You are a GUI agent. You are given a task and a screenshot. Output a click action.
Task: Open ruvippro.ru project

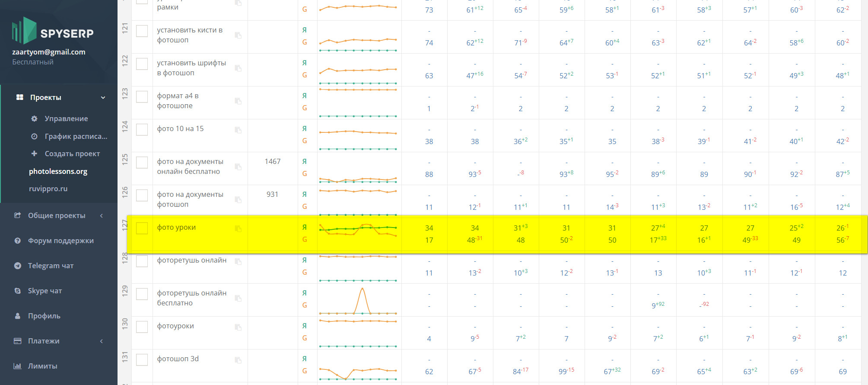(x=48, y=189)
